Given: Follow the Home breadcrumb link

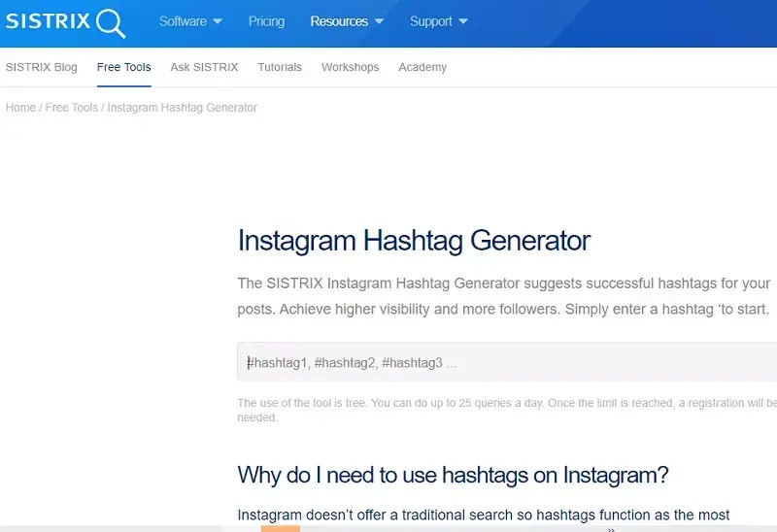Looking at the screenshot, I should point(20,108).
